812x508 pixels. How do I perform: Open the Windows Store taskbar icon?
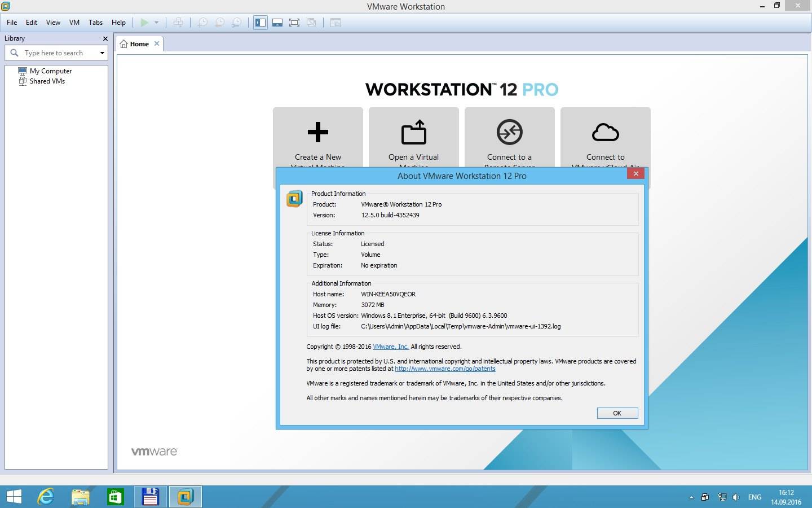[x=116, y=497]
